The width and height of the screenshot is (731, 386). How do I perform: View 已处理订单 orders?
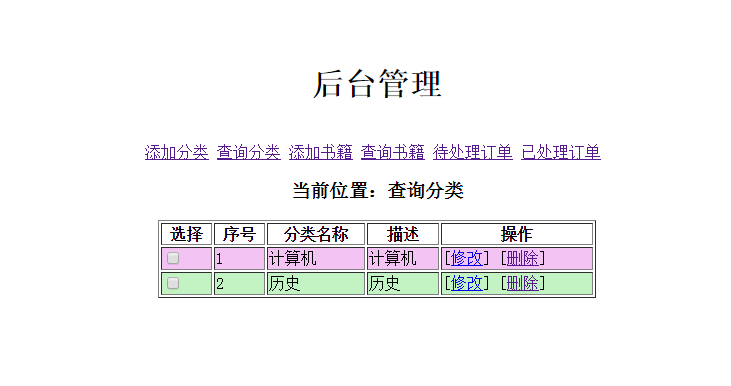[x=561, y=152]
